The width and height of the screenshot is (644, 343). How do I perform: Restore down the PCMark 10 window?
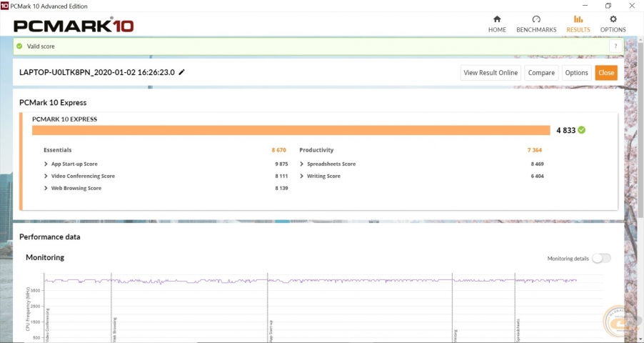click(x=608, y=6)
